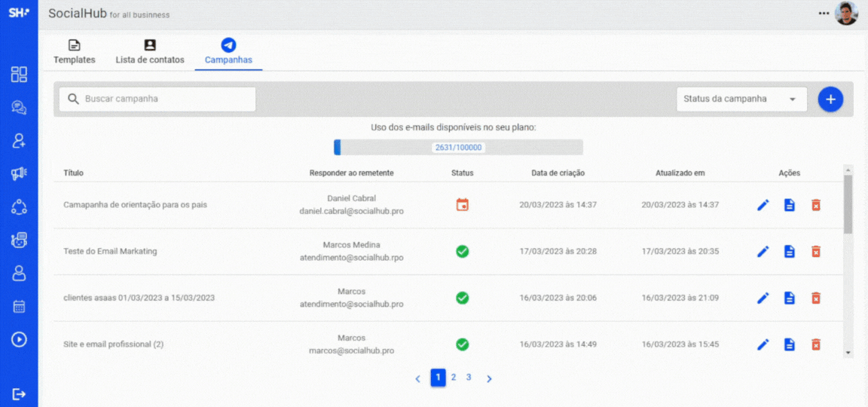Open the user profile sidebar icon

19,273
